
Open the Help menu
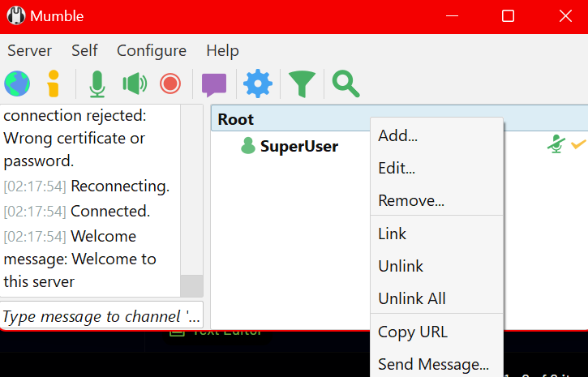(x=222, y=50)
